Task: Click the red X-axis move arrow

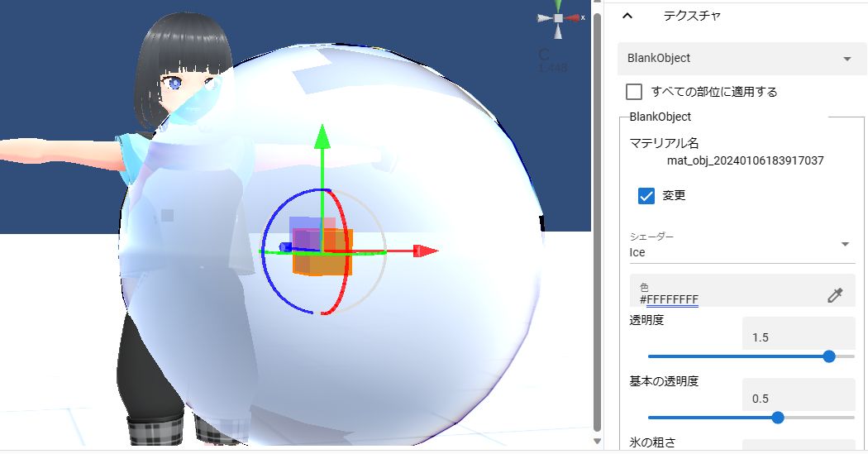Action: coord(426,251)
